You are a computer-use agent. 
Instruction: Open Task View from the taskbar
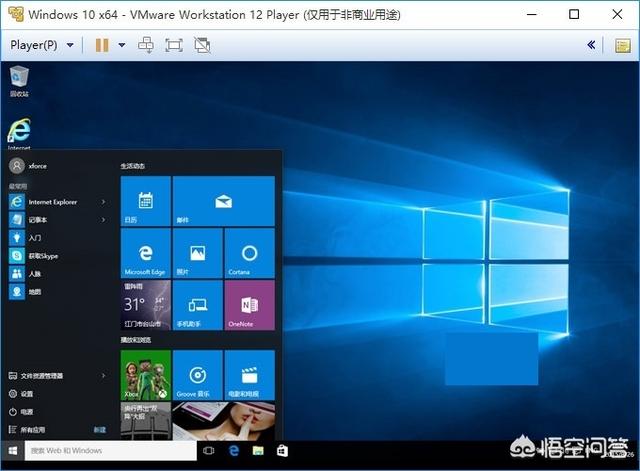(x=209, y=451)
